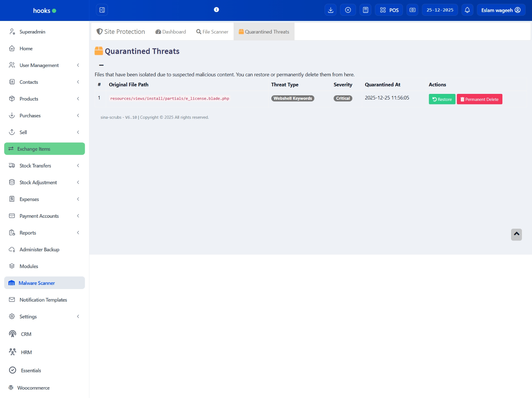Click the money banknote icon in header
532x398 pixels.
click(412, 10)
